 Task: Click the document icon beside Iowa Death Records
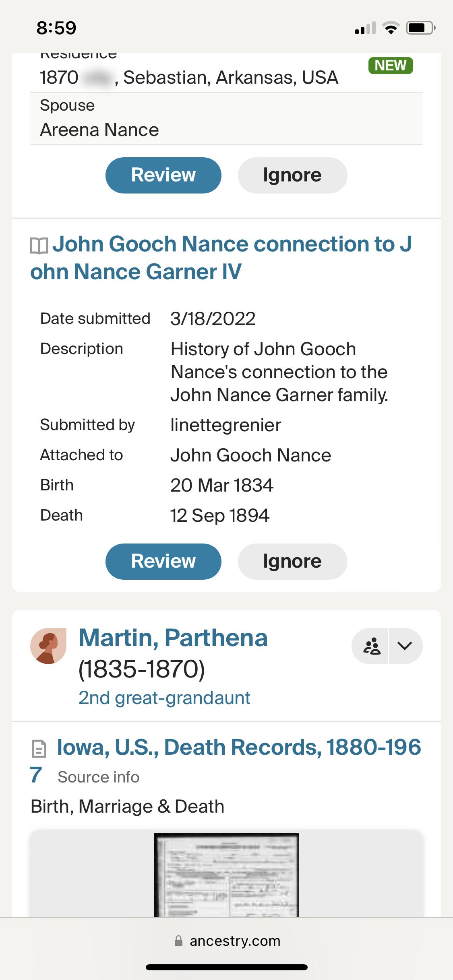click(x=39, y=749)
